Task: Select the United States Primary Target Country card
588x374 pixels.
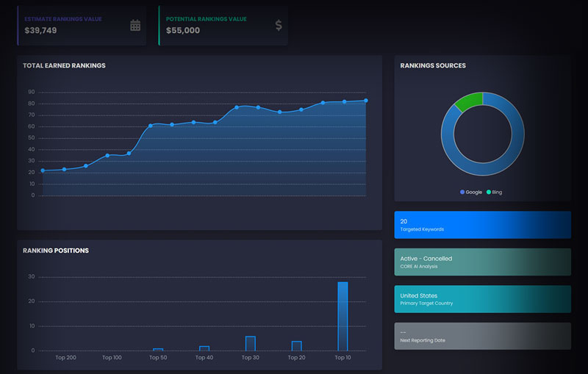Action: [x=482, y=299]
